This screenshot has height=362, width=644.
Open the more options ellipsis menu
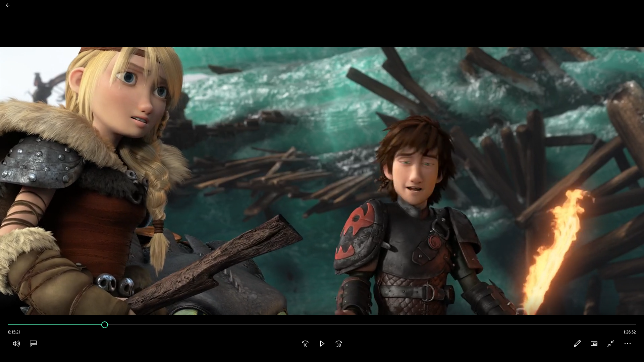click(x=627, y=344)
